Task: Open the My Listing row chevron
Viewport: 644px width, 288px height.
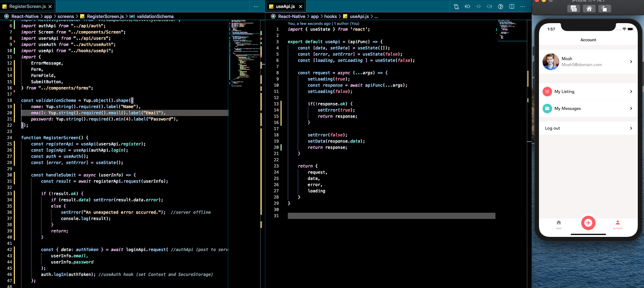Action: (x=631, y=92)
